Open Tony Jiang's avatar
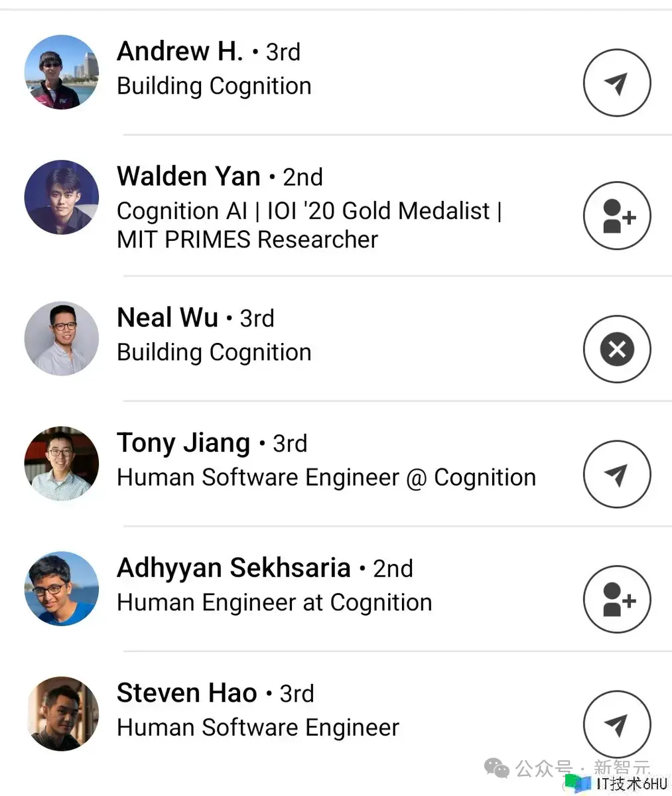672x796 pixels. [61, 463]
